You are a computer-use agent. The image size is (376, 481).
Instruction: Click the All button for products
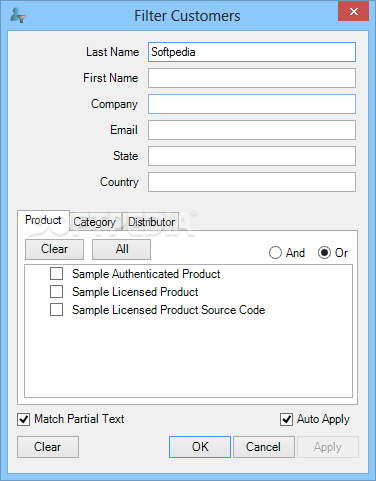point(122,249)
